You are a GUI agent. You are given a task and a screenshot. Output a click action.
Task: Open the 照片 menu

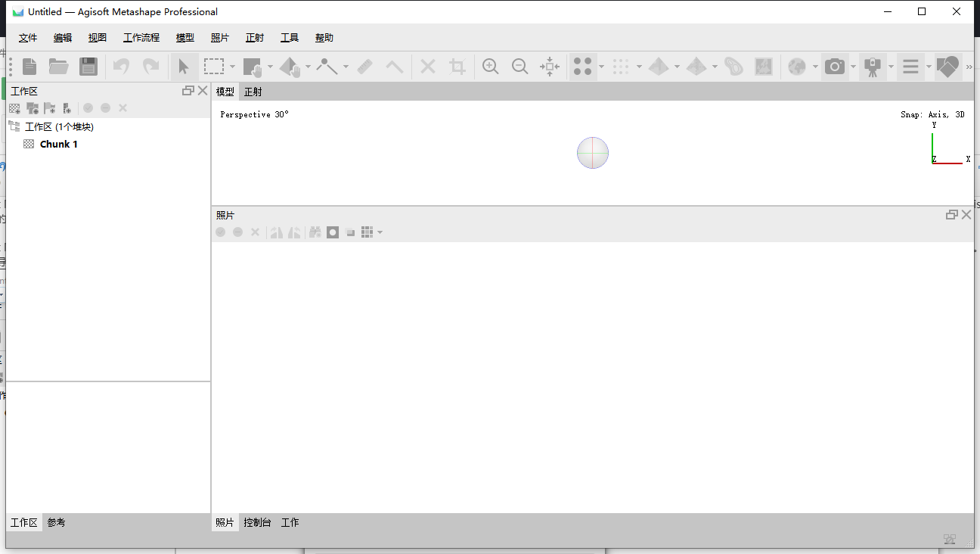coord(220,38)
